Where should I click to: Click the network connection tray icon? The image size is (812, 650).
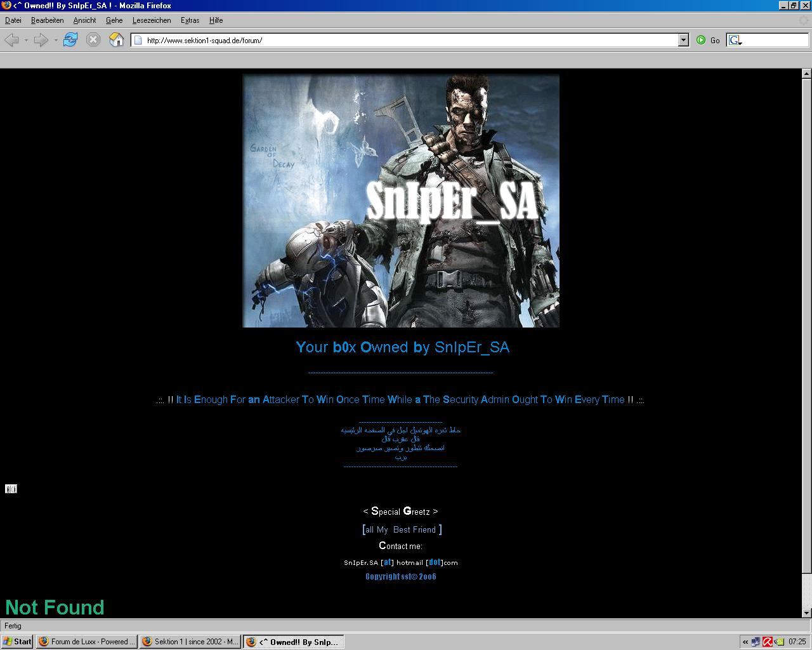(x=756, y=642)
